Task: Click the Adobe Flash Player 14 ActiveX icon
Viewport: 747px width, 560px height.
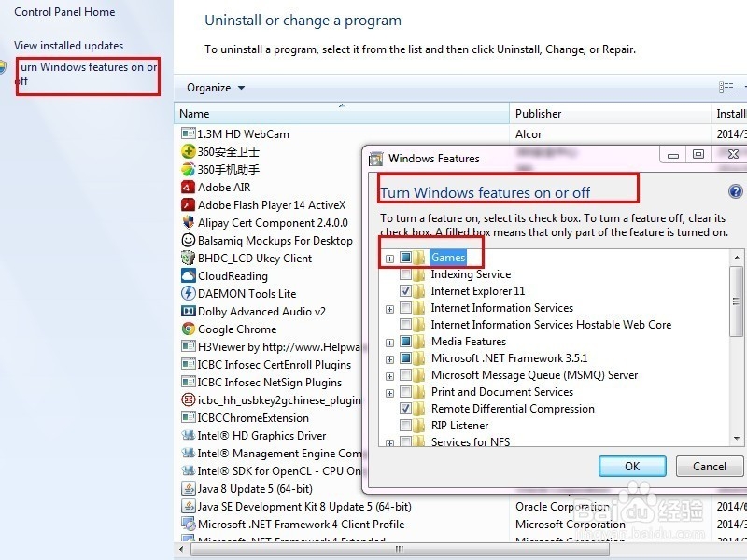Action: pyautogui.click(x=189, y=204)
